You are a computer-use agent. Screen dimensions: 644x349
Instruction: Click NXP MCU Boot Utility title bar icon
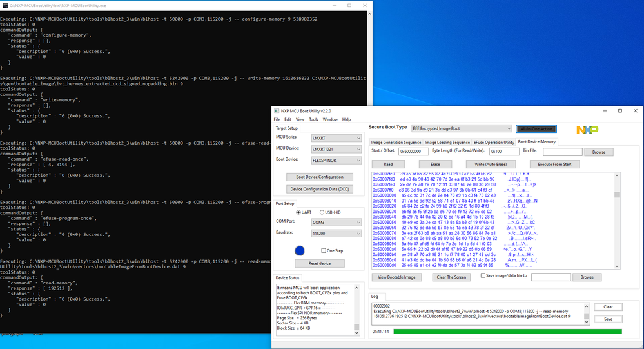[277, 111]
